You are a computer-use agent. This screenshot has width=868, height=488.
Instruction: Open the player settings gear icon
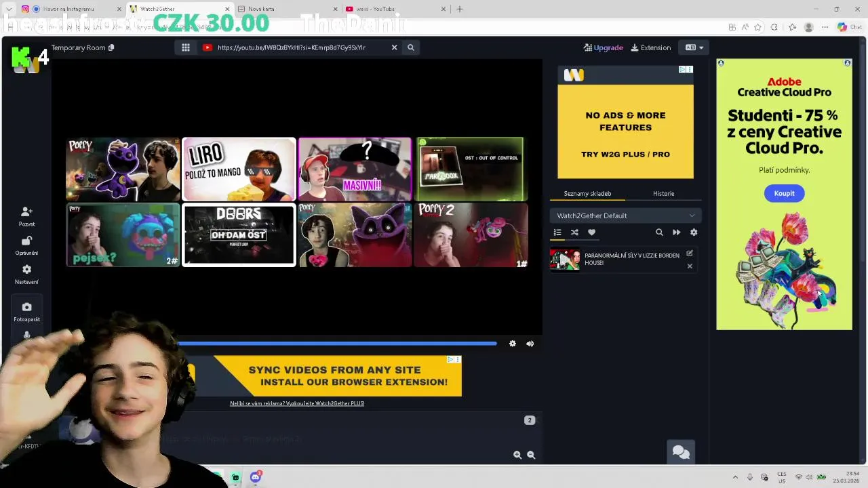click(x=513, y=344)
